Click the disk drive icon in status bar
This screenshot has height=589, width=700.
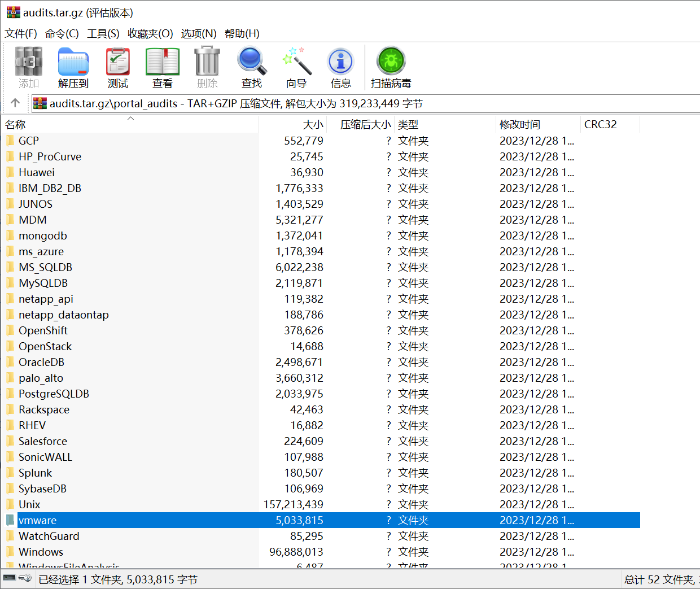point(10,578)
